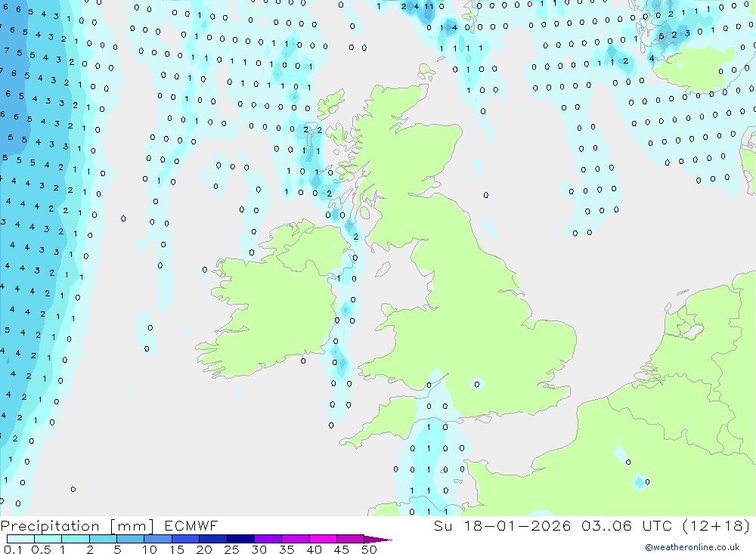756x554 pixels.
Task: Click the Isle of Man on the map
Action: [383, 269]
